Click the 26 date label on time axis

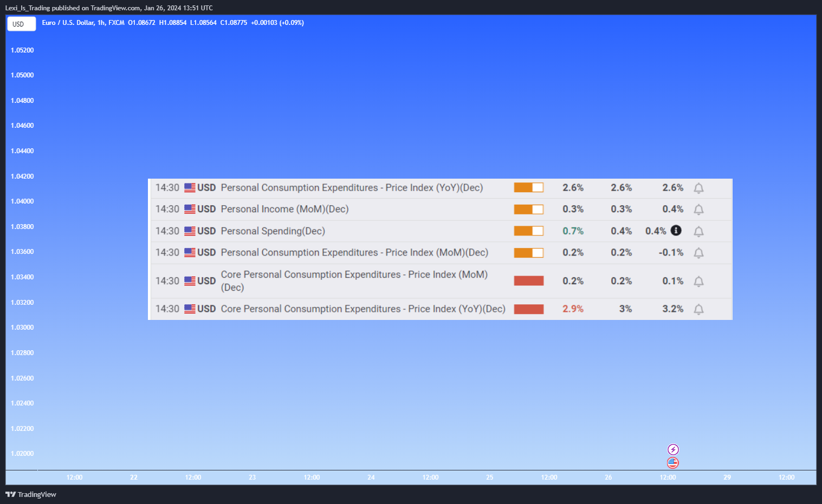(609, 477)
